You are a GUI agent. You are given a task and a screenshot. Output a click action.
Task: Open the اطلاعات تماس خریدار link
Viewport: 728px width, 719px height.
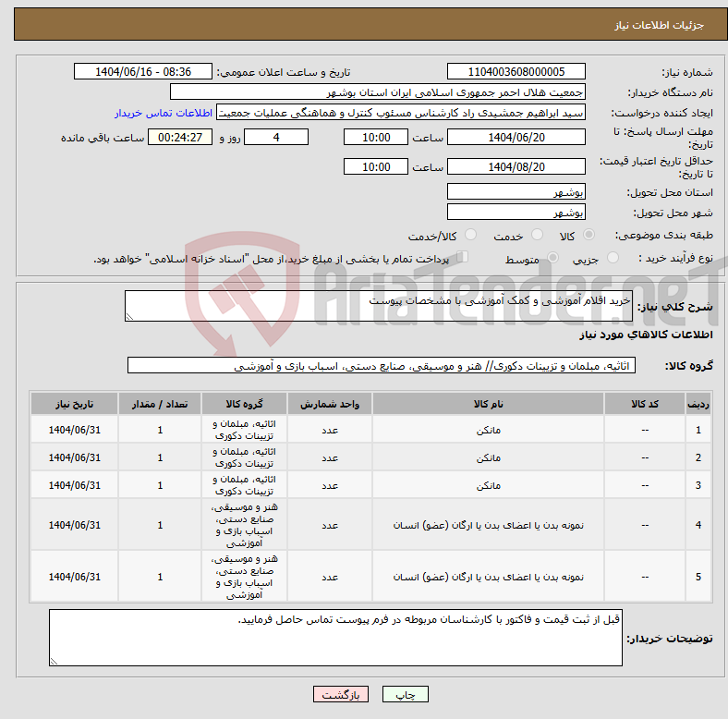point(164,113)
